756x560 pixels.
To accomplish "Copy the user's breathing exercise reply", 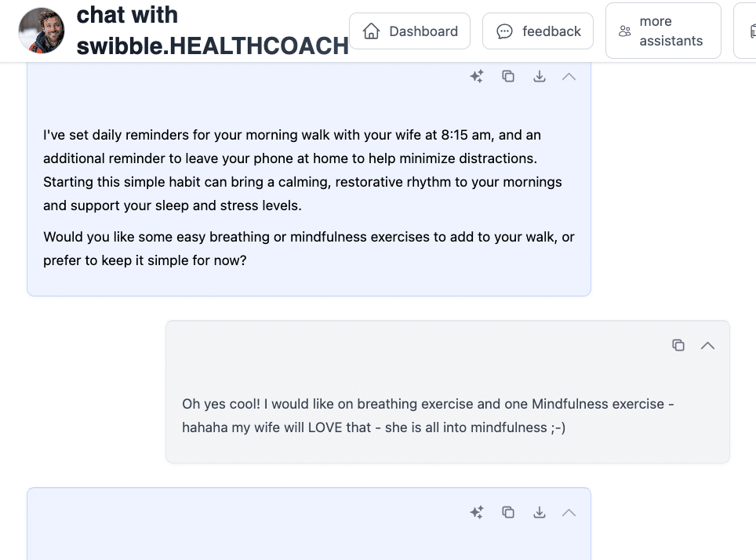I will 678,345.
